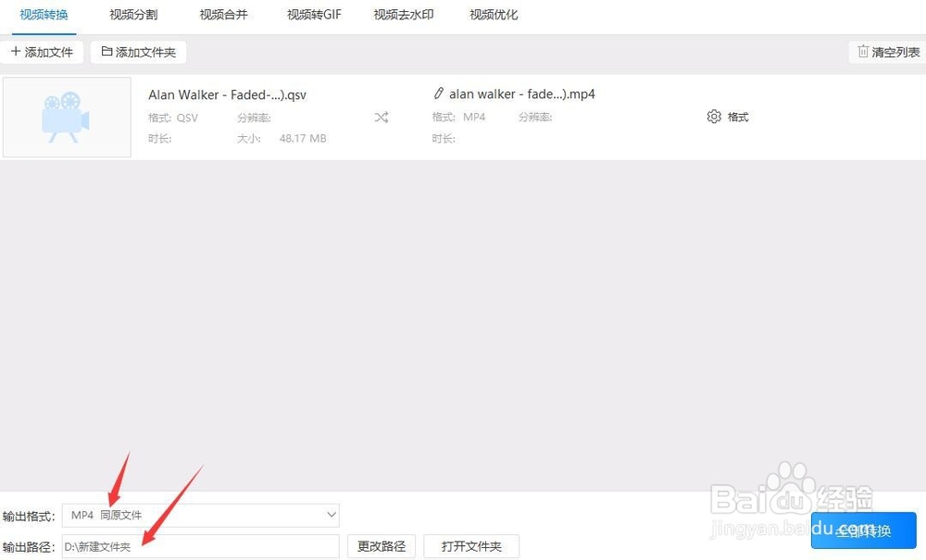Viewport: 926px width, 560px height.
Task: Click the pencil rename icon
Action: point(438,93)
